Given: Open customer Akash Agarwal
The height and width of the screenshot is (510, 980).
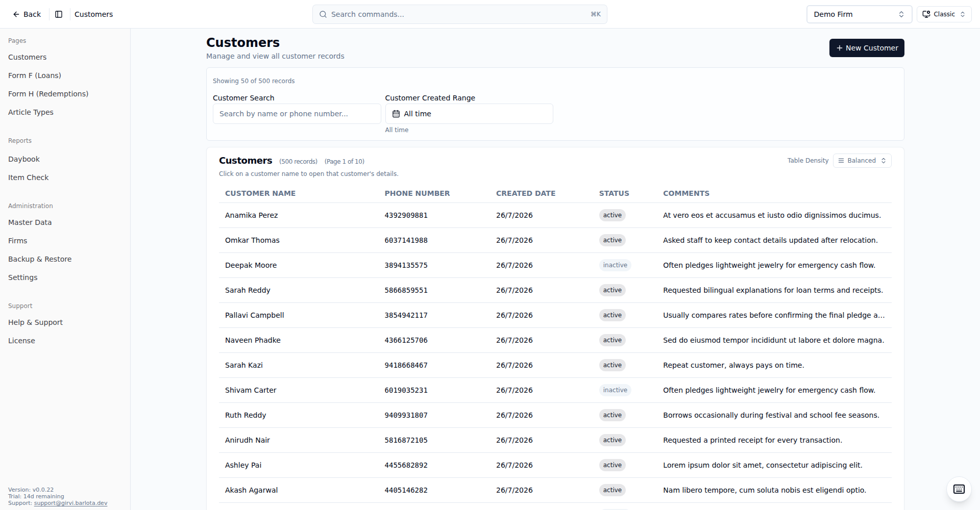Looking at the screenshot, I should (x=251, y=490).
